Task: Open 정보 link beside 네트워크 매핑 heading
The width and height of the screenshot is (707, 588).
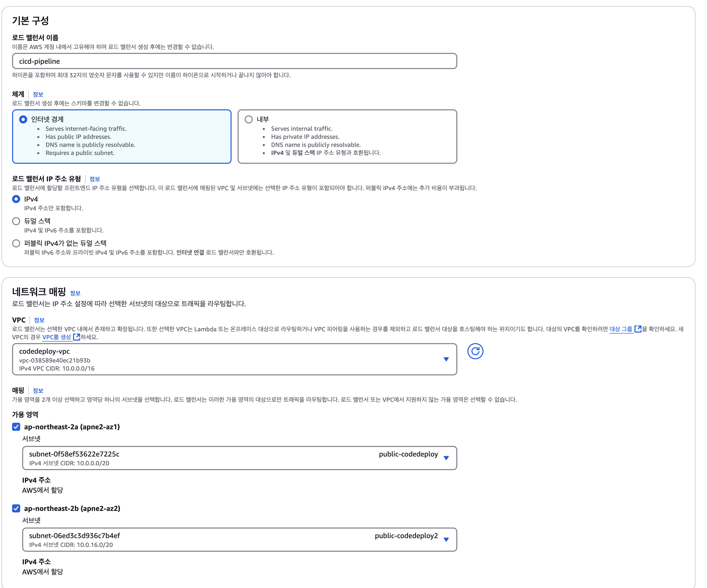Action: tap(75, 293)
